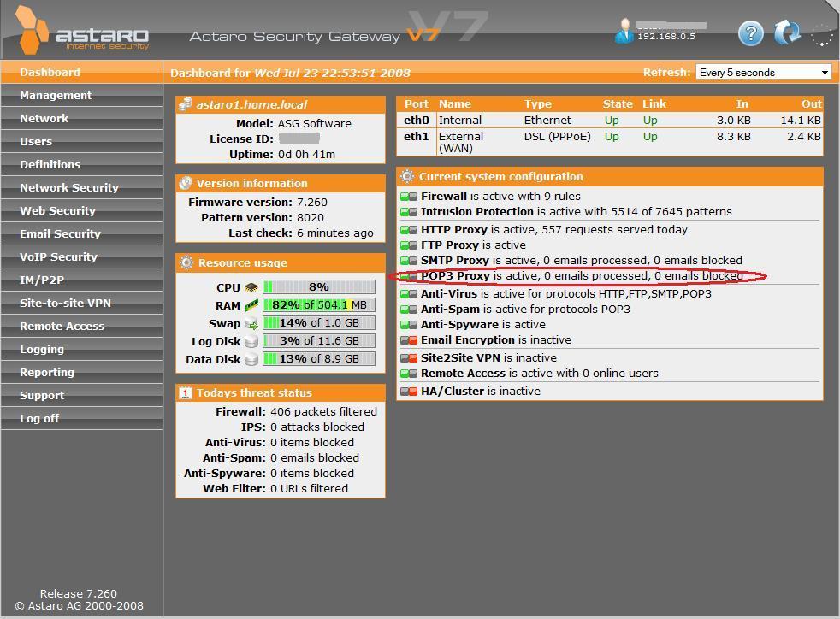
Task: Click the Anti-Spyware status indicator
Action: [x=409, y=325]
